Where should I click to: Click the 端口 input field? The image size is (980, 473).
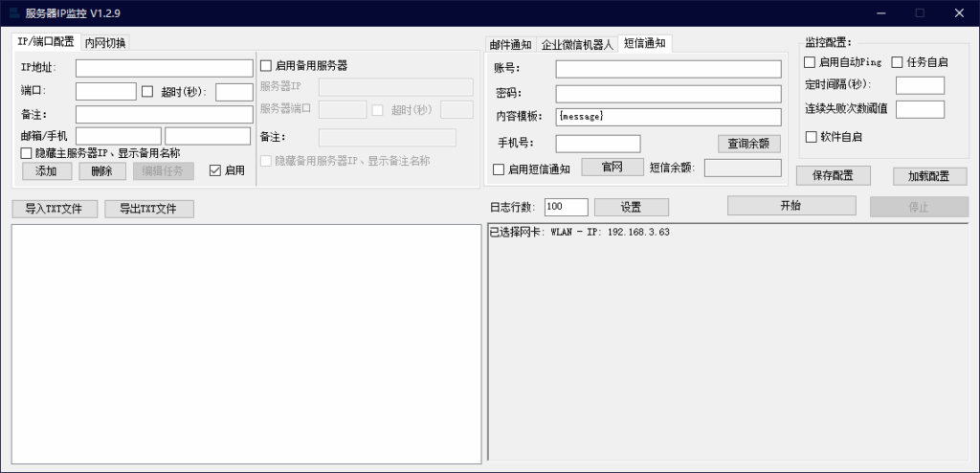click(105, 91)
